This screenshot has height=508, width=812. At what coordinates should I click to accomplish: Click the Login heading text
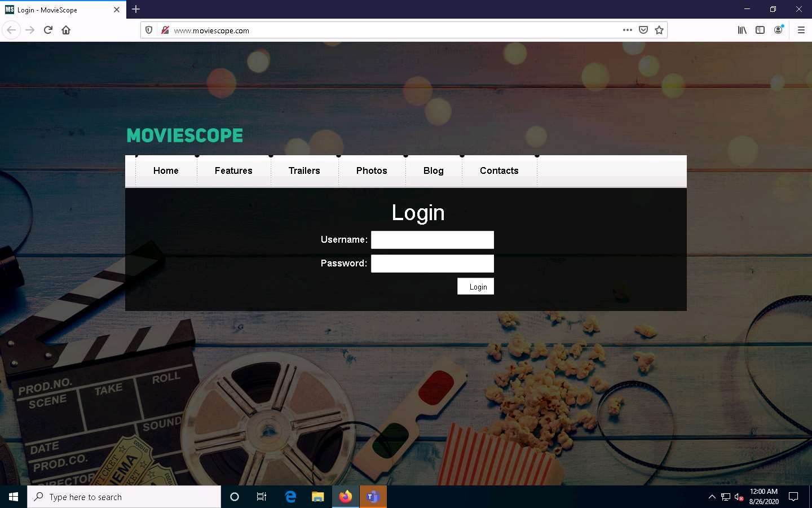click(418, 213)
